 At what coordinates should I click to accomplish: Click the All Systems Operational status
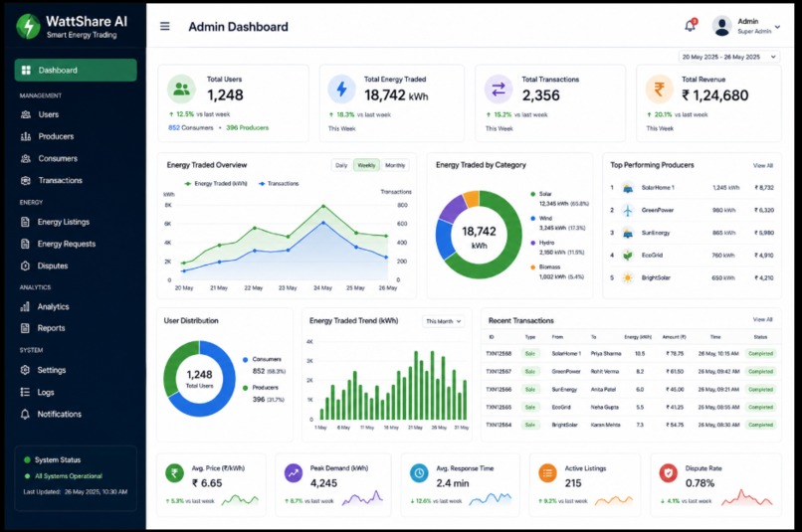64,476
